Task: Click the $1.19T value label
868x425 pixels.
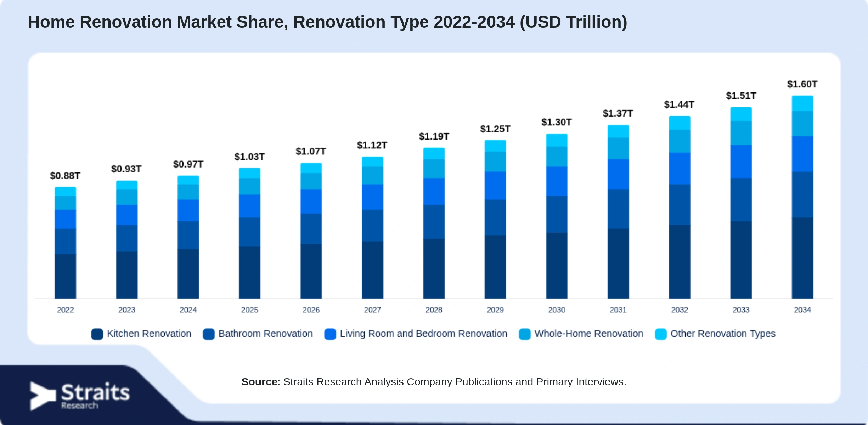Action: point(434,136)
